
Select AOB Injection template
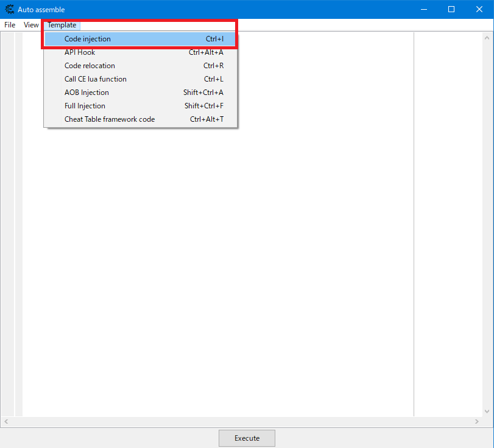140,93
